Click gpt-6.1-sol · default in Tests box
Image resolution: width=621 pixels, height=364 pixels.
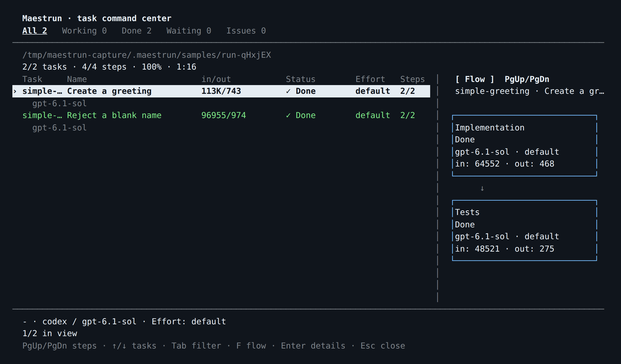507,236
